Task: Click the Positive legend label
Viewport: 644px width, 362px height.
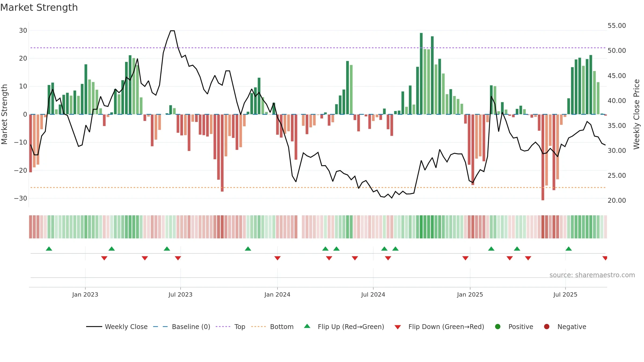Action: pos(521,327)
